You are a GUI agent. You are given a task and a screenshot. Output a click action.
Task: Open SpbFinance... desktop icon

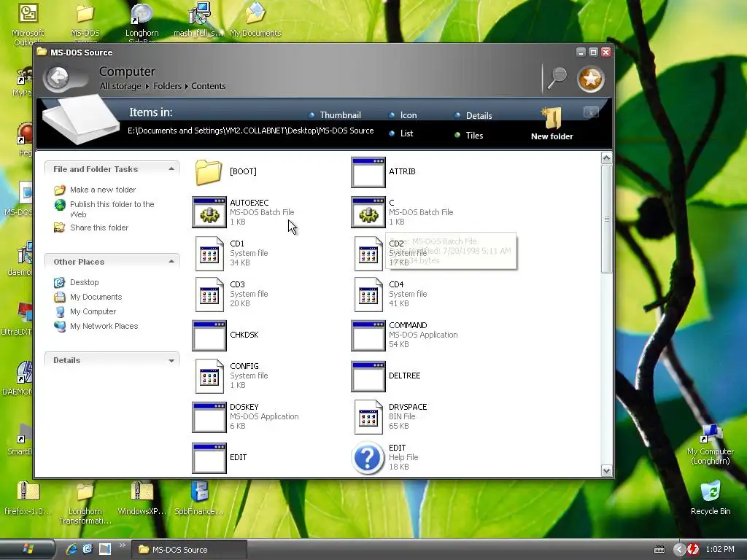[x=198, y=498]
